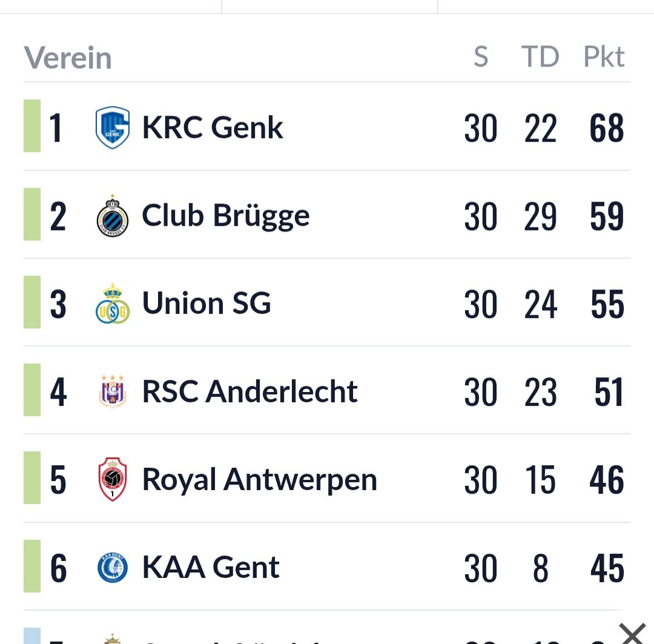This screenshot has height=644, width=654.
Task: Click the RSC Anderlecht club crest
Action: [112, 391]
